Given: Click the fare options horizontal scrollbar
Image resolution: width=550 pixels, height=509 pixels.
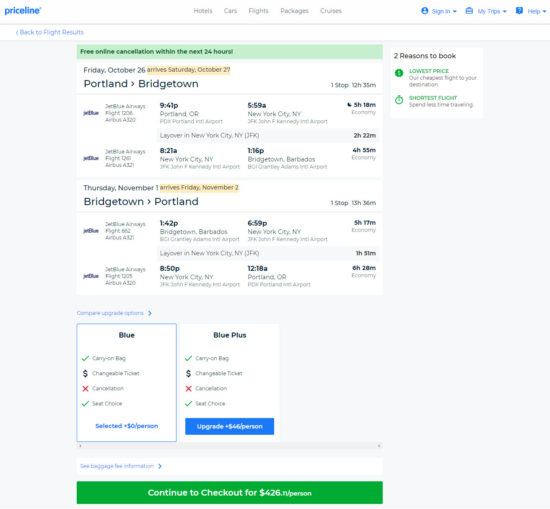Looking at the screenshot, I should [229, 446].
